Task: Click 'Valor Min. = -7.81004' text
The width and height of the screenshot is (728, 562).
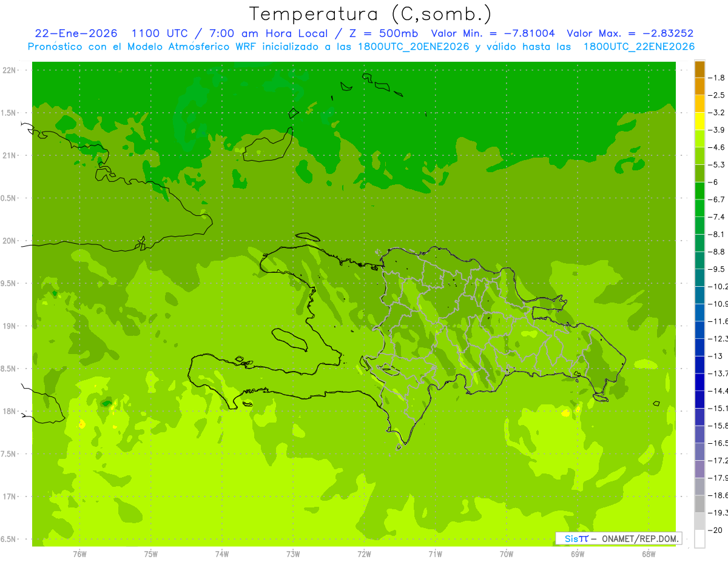Action: 493,33
